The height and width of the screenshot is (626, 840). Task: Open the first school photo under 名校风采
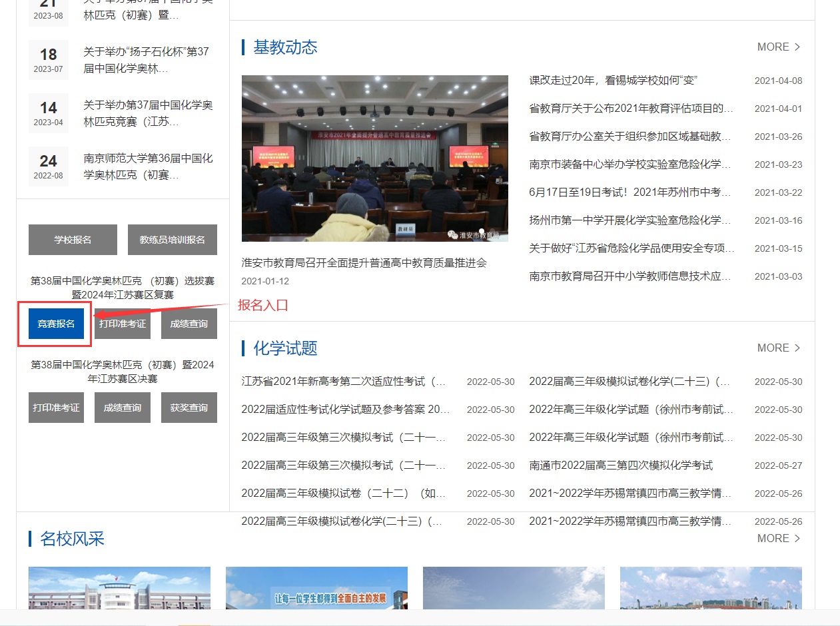pyautogui.click(x=119, y=588)
